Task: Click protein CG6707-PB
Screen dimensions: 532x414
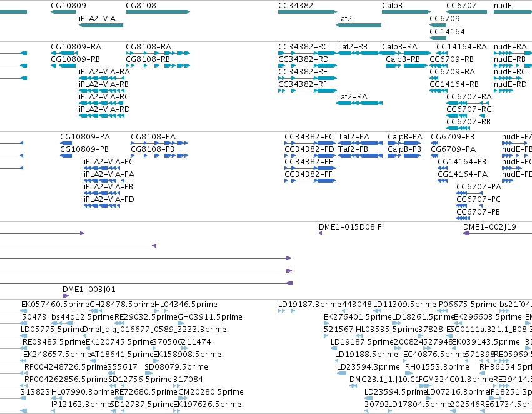Action: click(478, 212)
